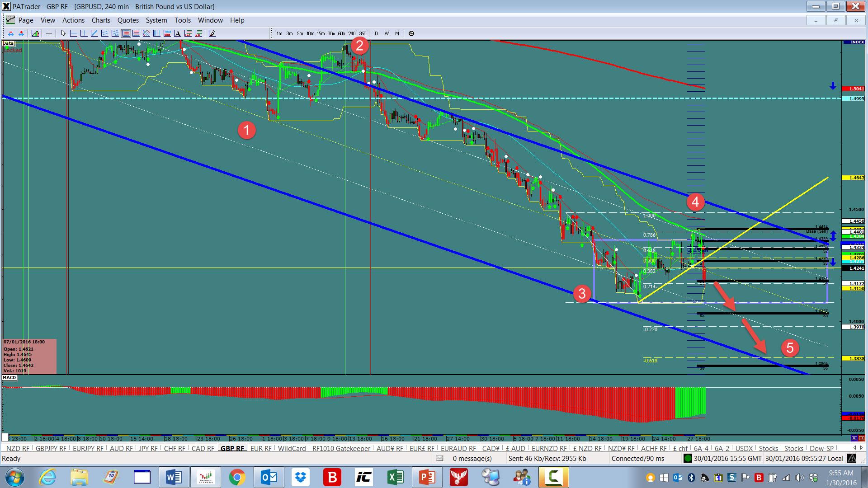
Task: Open Outlook from the taskbar
Action: [269, 477]
